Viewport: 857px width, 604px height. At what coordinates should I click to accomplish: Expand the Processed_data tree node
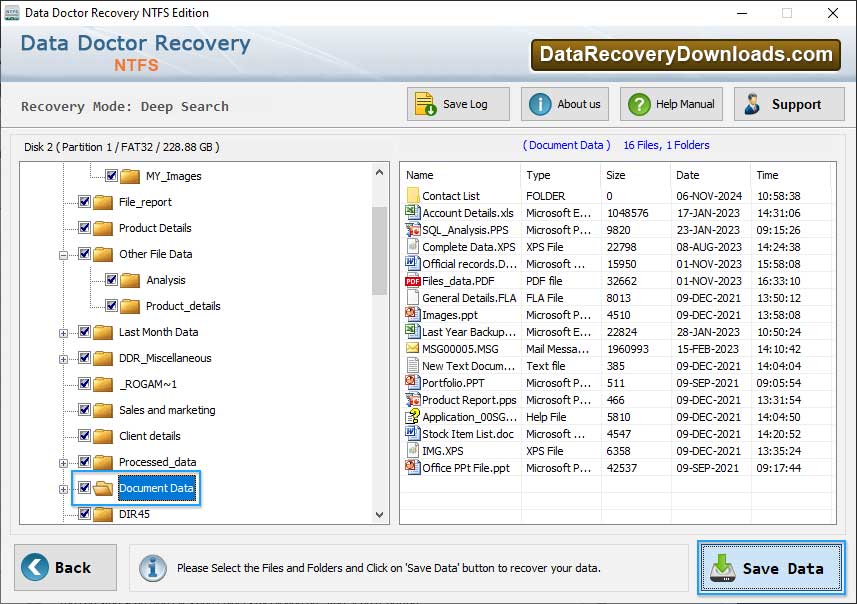pyautogui.click(x=63, y=463)
